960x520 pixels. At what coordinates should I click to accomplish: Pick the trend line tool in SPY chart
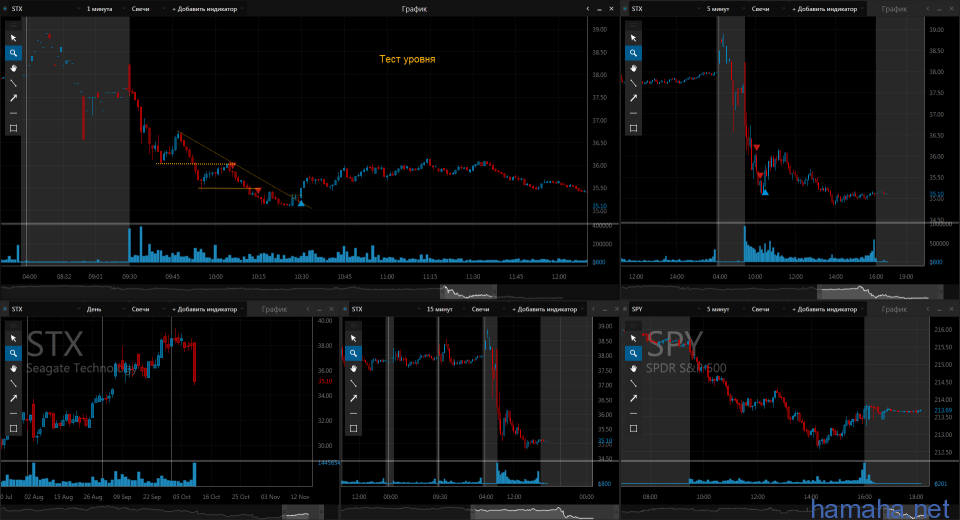[634, 383]
